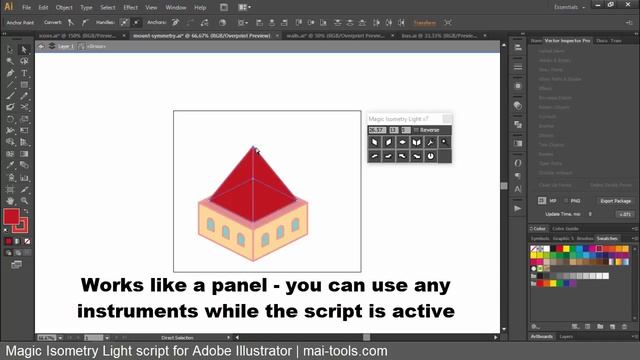Click the angle value field in Magic Isometry
The height and width of the screenshot is (360, 640).
pos(377,130)
